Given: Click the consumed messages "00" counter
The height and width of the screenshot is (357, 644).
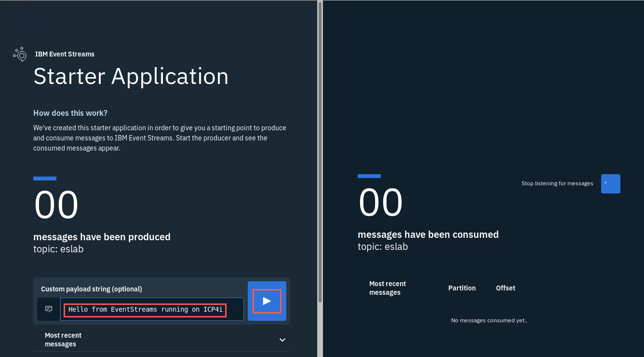Looking at the screenshot, I should tap(380, 203).
